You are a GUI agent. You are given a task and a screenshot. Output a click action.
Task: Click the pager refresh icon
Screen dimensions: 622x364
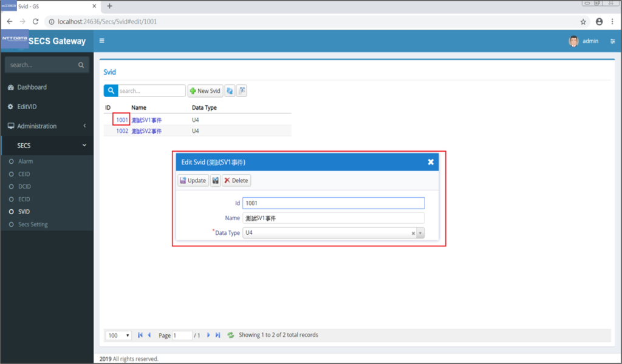point(230,335)
